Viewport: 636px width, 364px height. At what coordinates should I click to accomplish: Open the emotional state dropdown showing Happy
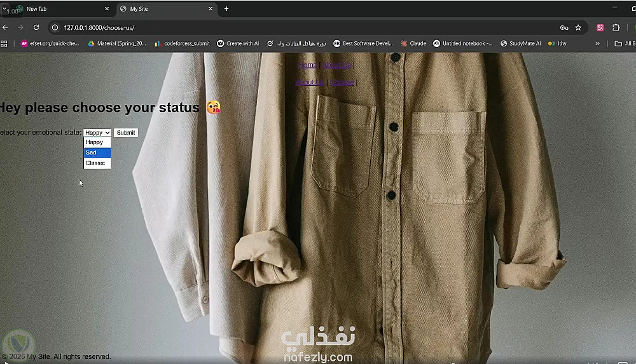point(97,133)
